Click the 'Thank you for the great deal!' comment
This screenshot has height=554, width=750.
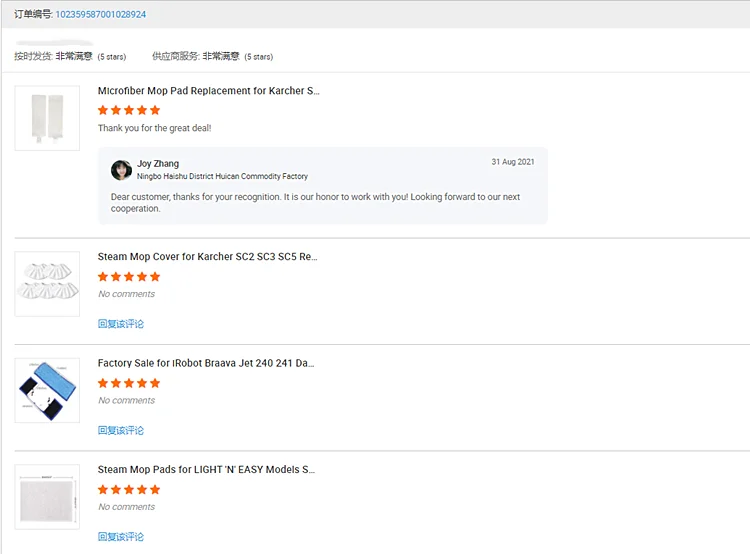[x=154, y=128]
